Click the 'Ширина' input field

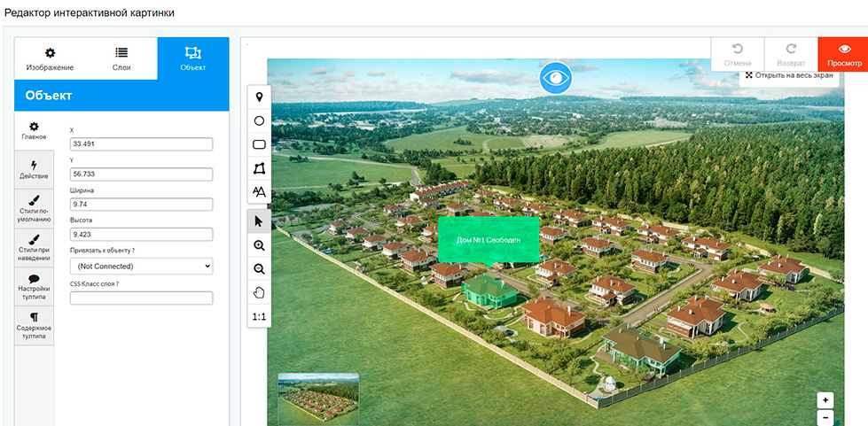pyautogui.click(x=141, y=205)
